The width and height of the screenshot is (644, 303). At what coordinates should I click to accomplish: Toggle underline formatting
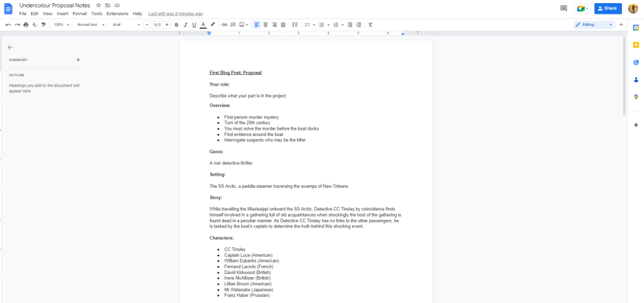click(x=194, y=25)
